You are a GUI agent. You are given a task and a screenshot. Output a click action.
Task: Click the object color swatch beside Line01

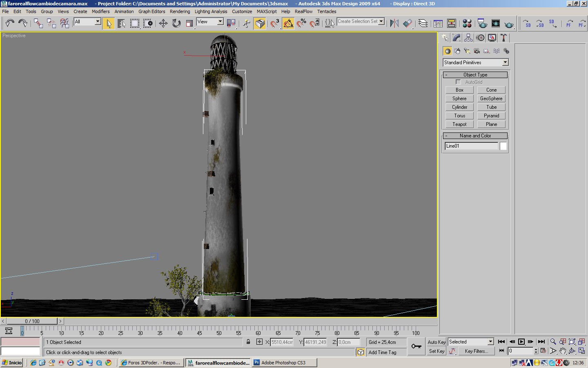pos(503,146)
